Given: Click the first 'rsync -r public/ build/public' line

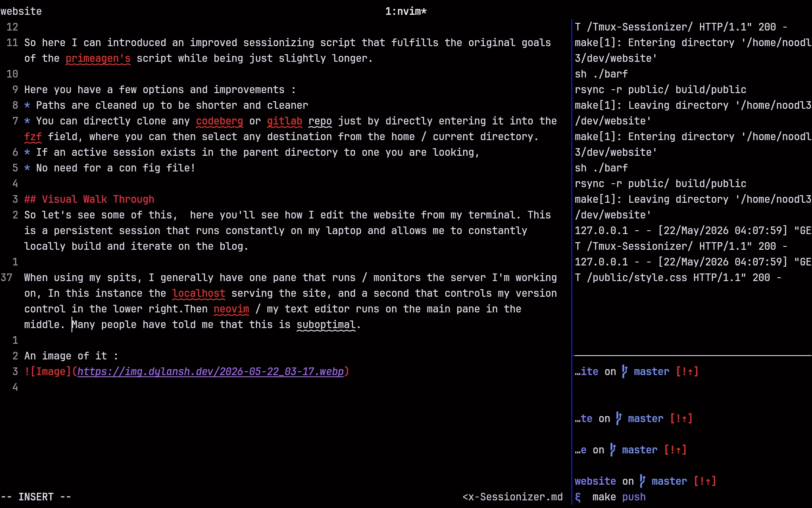Looking at the screenshot, I should pos(660,90).
